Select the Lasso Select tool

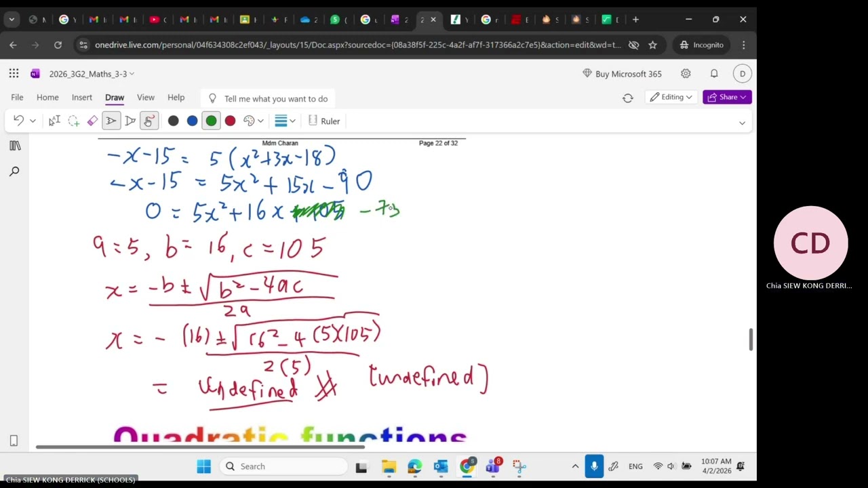coord(73,121)
